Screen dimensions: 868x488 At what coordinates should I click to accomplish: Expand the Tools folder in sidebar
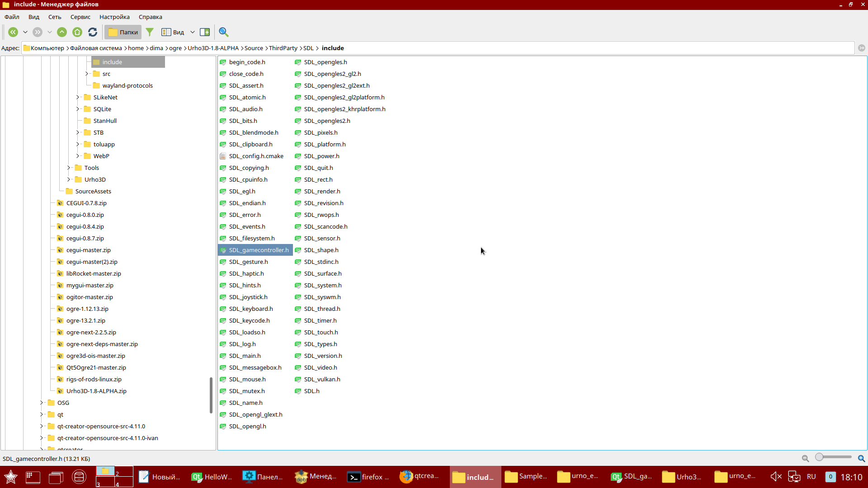point(69,168)
